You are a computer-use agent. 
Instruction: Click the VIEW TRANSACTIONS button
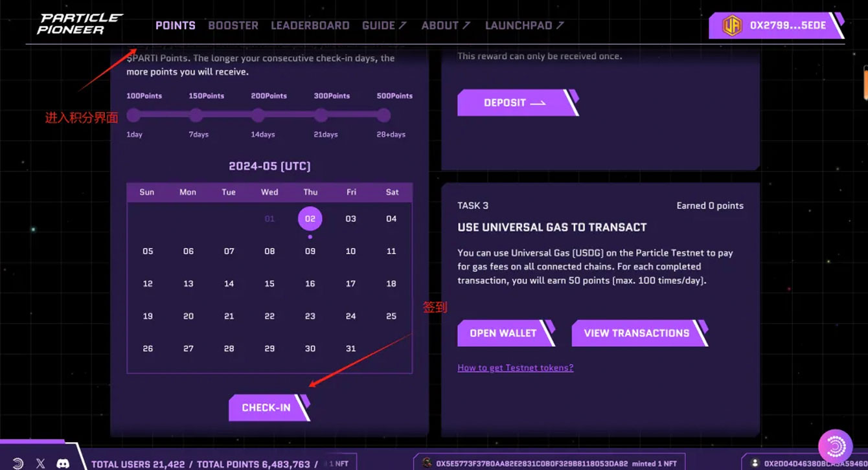640,333
